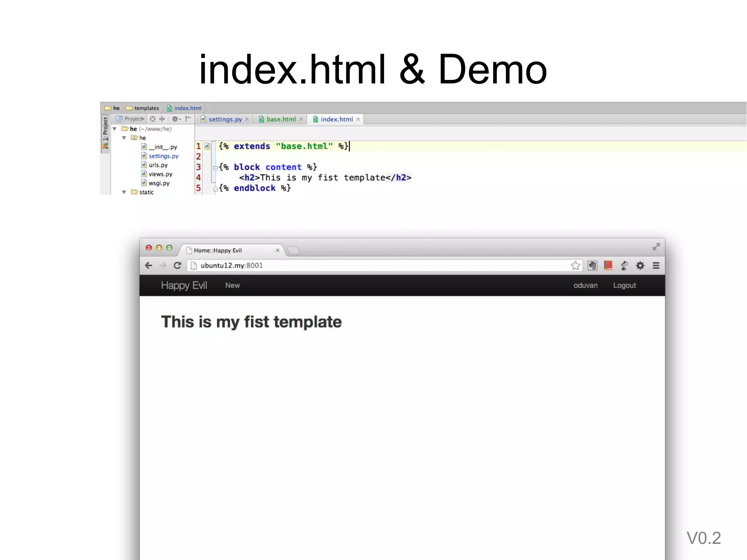Click the scroll-from-source target icon in Project toolbar
747x560 pixels.
(x=153, y=119)
